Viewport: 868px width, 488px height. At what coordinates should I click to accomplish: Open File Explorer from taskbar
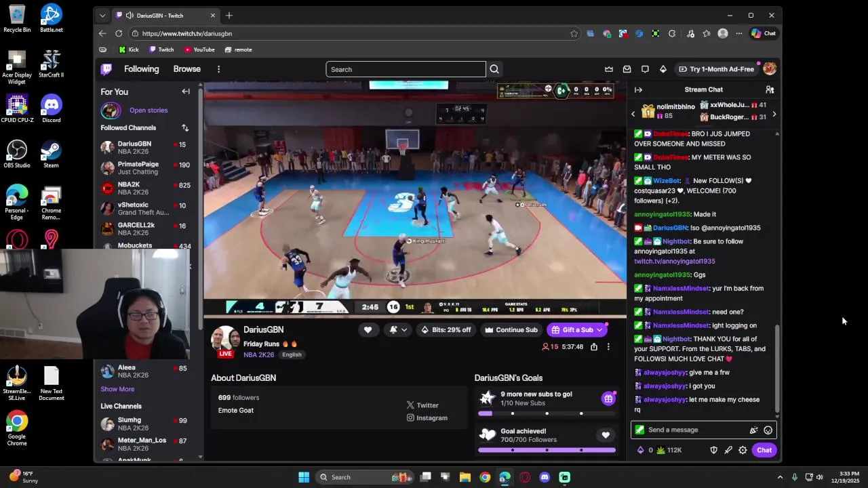(x=465, y=477)
